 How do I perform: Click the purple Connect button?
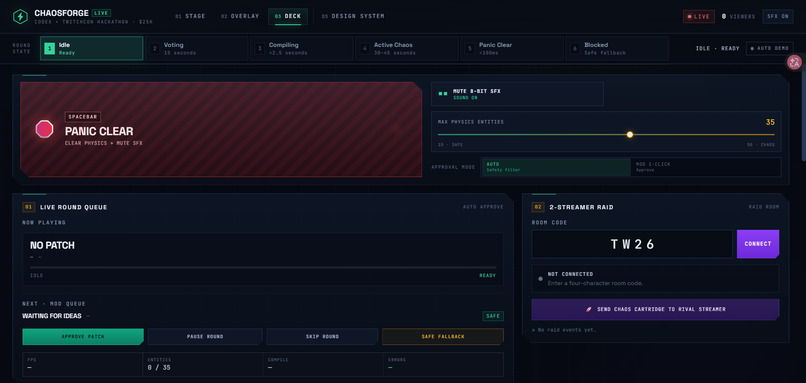[x=758, y=244]
